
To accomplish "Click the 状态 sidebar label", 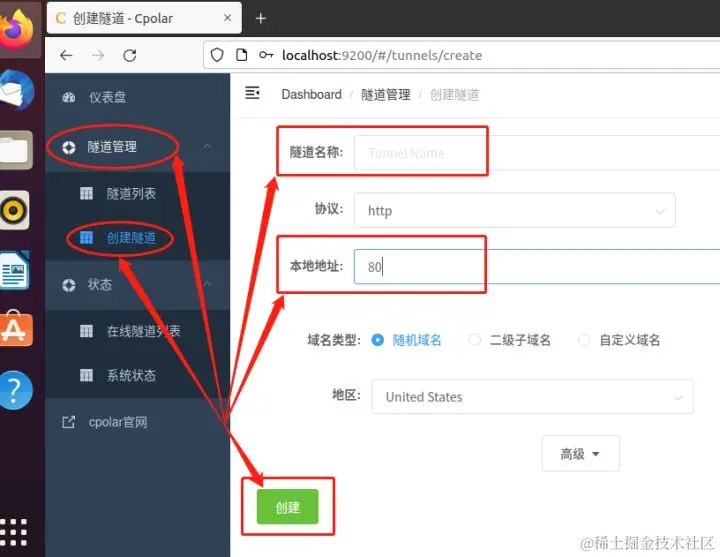I will click(100, 285).
